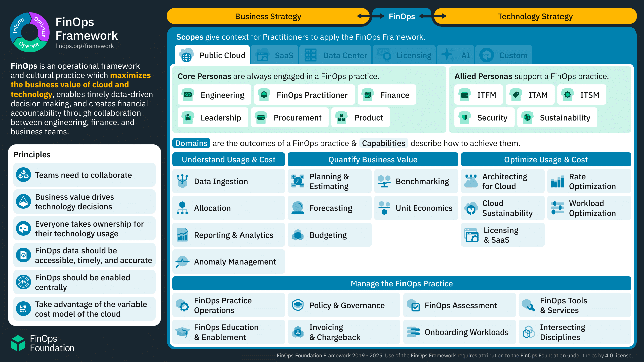Click the Data Ingestion capability icon
644x362 pixels.
182,181
